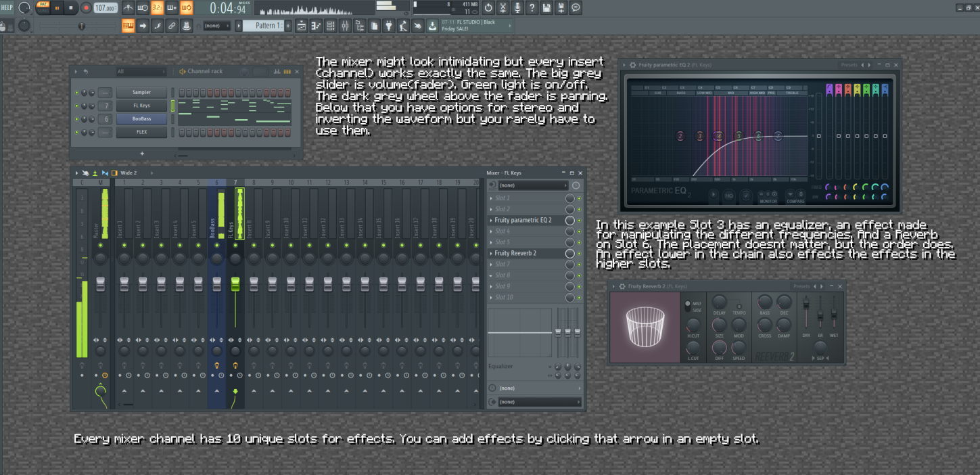Click the stop button in the transport bar
The height and width of the screenshot is (475, 980).
(x=71, y=7)
